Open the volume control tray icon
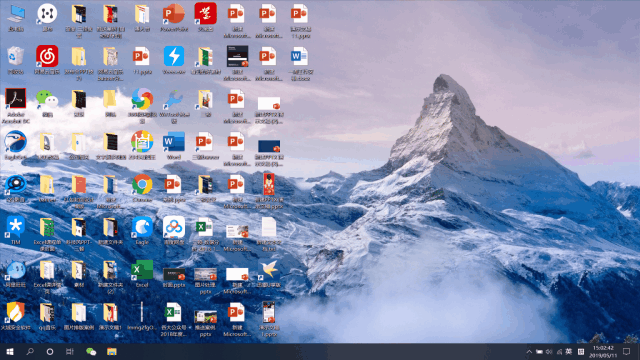The width and height of the screenshot is (640, 360). pyautogui.click(x=549, y=352)
